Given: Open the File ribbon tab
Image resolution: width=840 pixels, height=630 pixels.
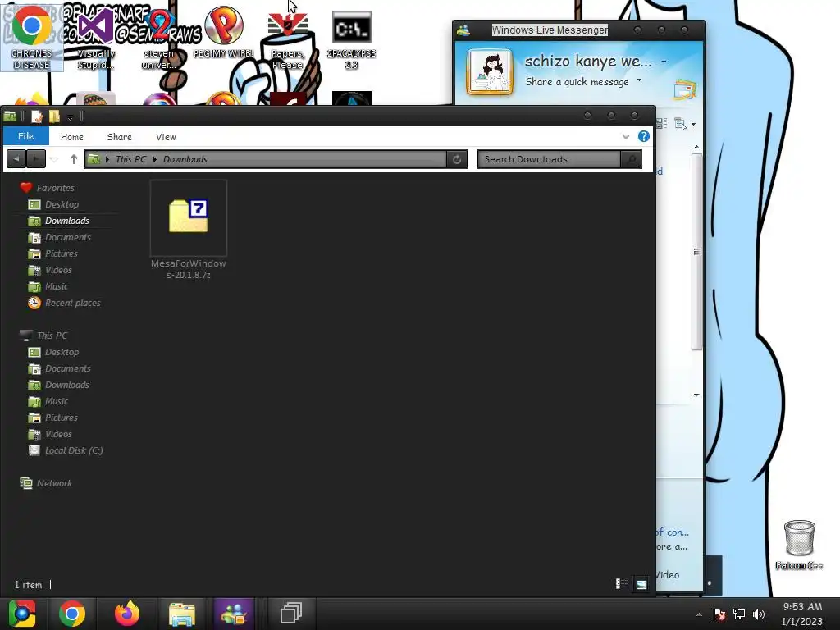Looking at the screenshot, I should tap(25, 136).
